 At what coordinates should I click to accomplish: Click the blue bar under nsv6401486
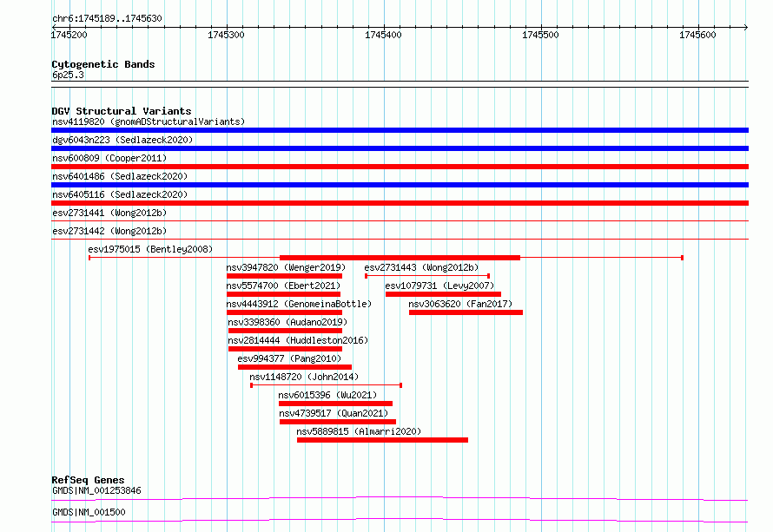tap(400, 185)
